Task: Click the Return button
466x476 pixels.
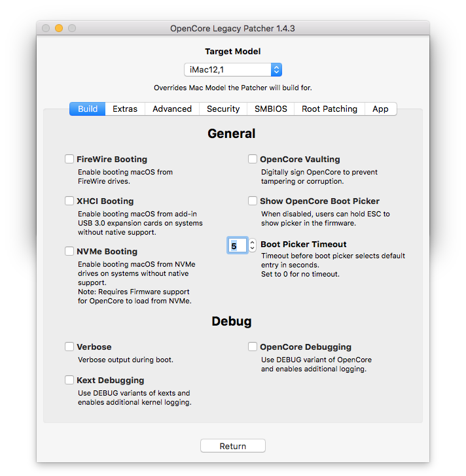Action: click(x=233, y=446)
